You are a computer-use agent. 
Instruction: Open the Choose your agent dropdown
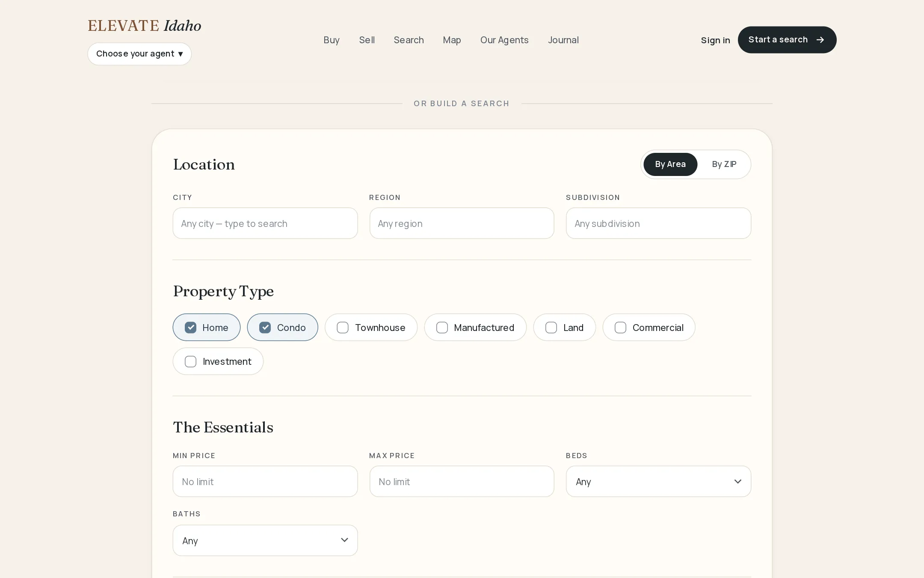pos(139,54)
